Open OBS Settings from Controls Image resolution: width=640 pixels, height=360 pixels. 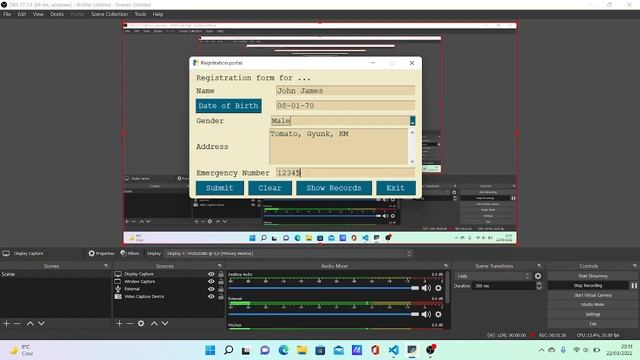pyautogui.click(x=593, y=314)
